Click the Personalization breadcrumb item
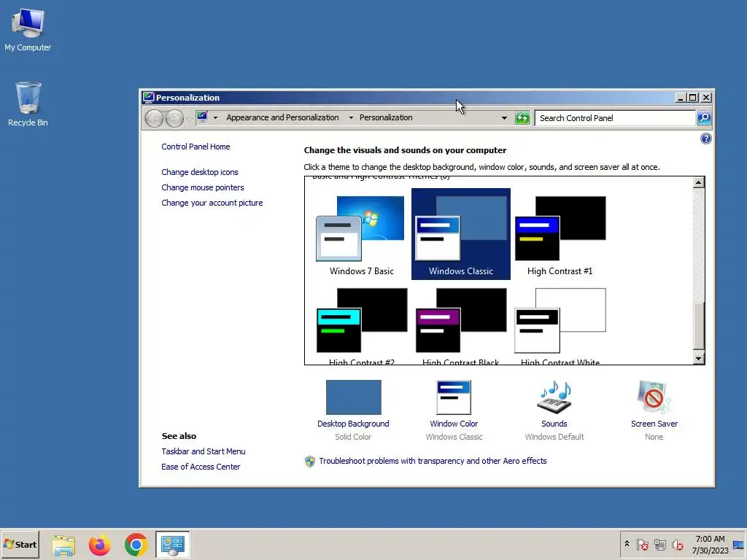The image size is (747, 560). pyautogui.click(x=386, y=117)
